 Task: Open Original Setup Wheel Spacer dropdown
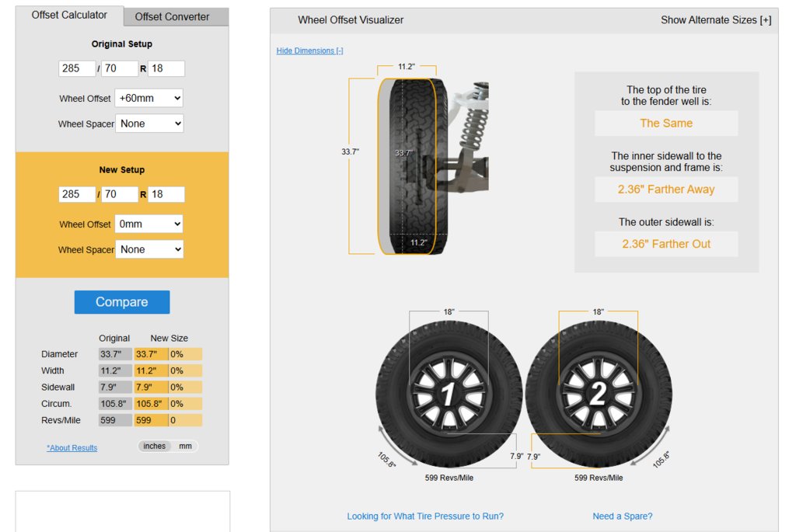click(x=149, y=123)
